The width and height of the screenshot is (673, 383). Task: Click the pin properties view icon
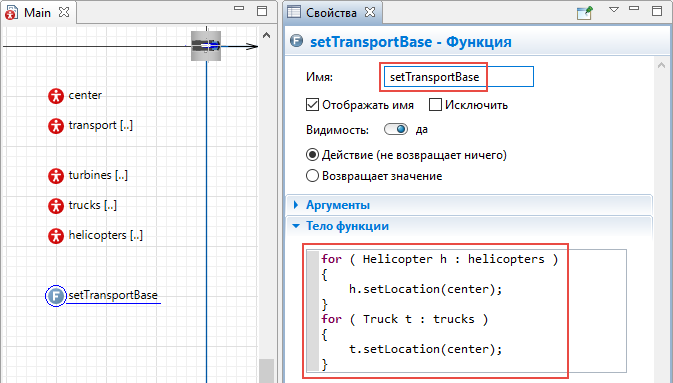585,13
